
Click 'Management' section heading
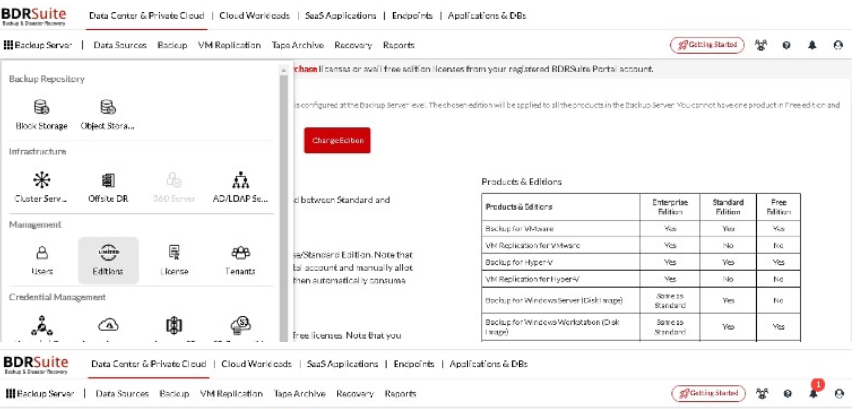[35, 225]
